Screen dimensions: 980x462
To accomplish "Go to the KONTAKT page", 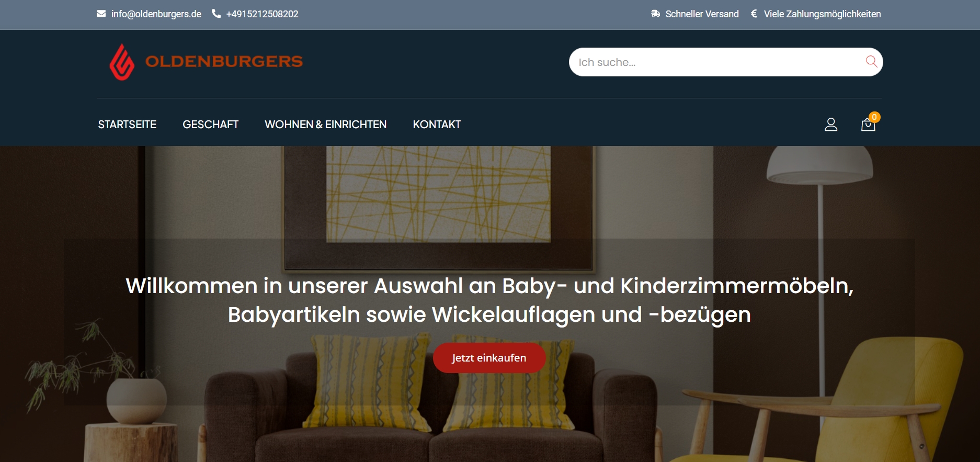I will pos(437,125).
